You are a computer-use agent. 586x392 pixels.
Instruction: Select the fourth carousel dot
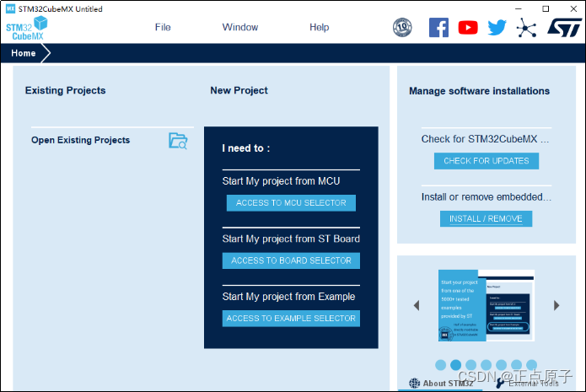pos(487,365)
